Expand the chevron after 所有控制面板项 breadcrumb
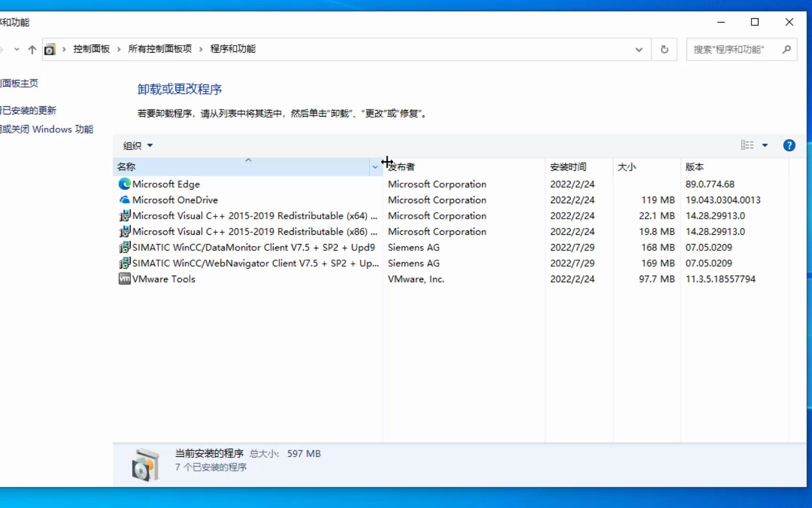Image resolution: width=812 pixels, height=508 pixels. pyautogui.click(x=201, y=49)
